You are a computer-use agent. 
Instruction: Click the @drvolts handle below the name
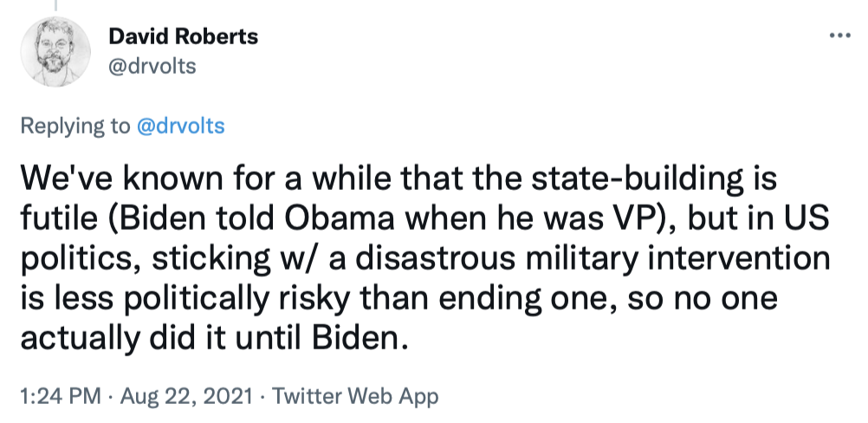152,66
